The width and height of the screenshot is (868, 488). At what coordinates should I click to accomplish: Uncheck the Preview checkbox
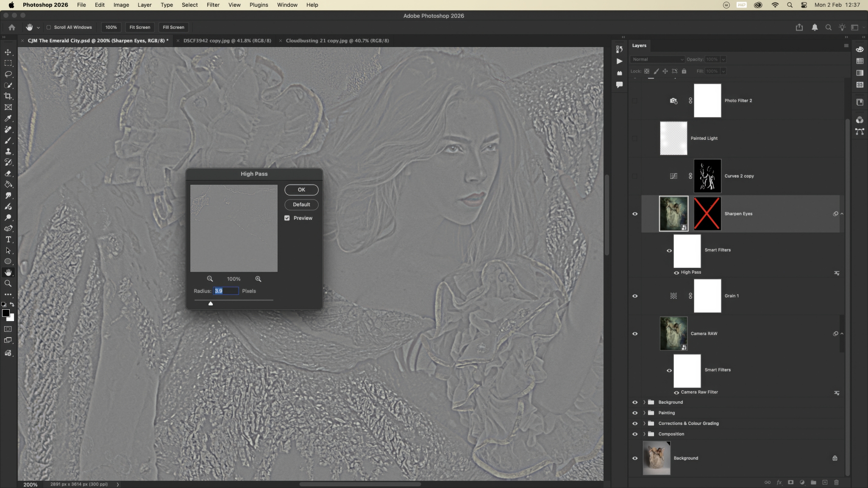click(x=287, y=218)
